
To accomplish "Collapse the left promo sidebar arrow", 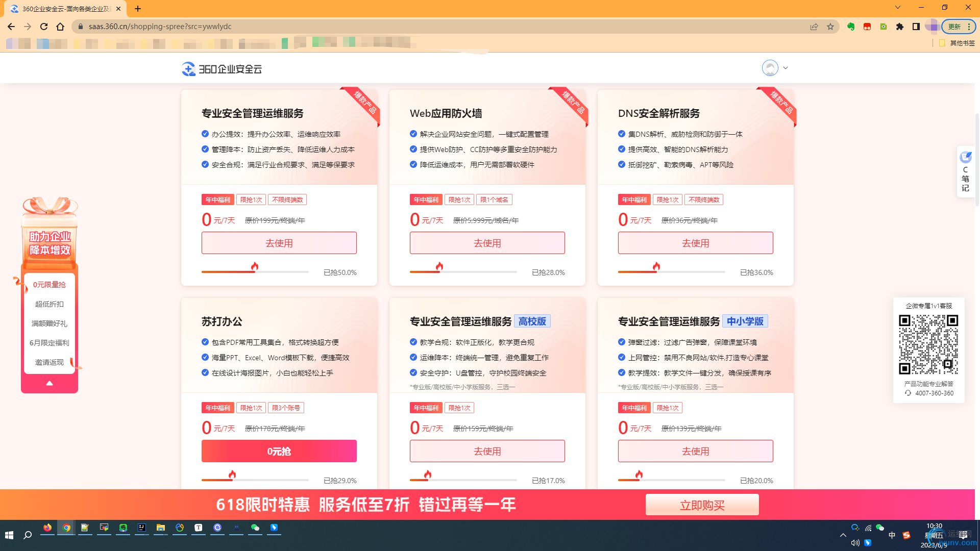I will pyautogui.click(x=50, y=383).
